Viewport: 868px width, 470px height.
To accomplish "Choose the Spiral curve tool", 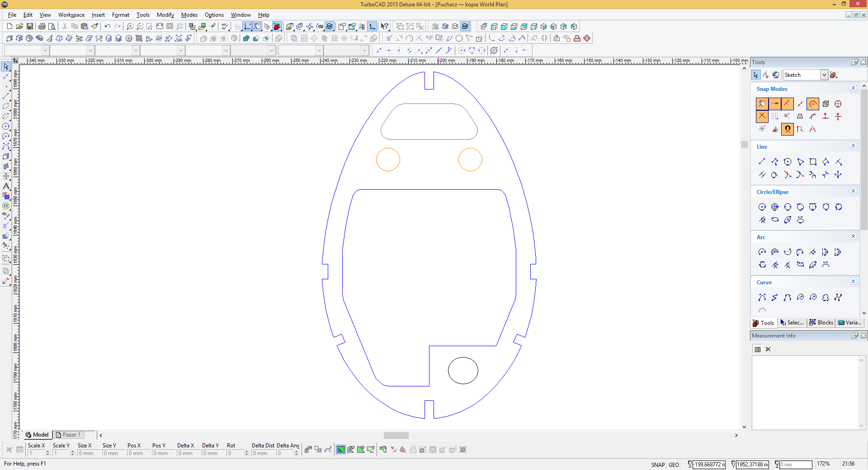I will (800, 297).
